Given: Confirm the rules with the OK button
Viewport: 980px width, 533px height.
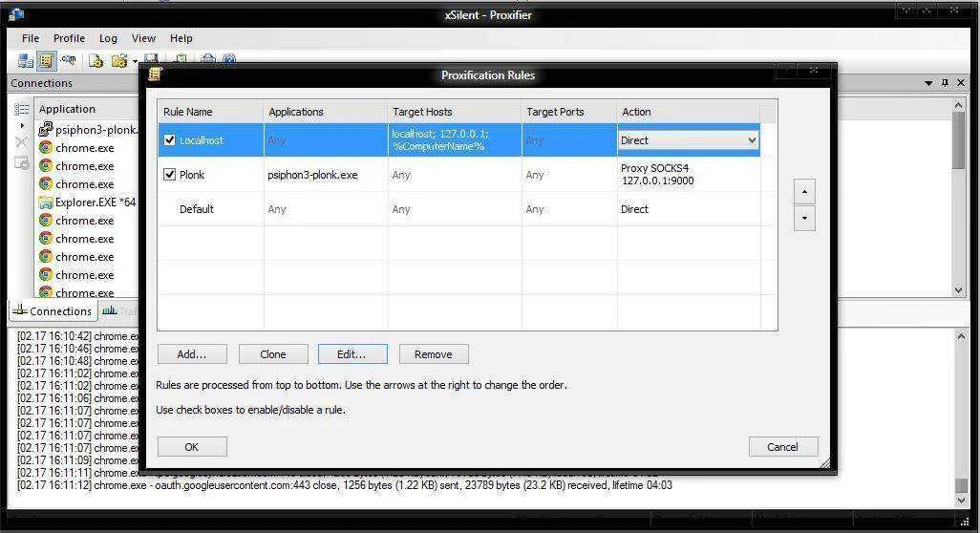Looking at the screenshot, I should (192, 447).
